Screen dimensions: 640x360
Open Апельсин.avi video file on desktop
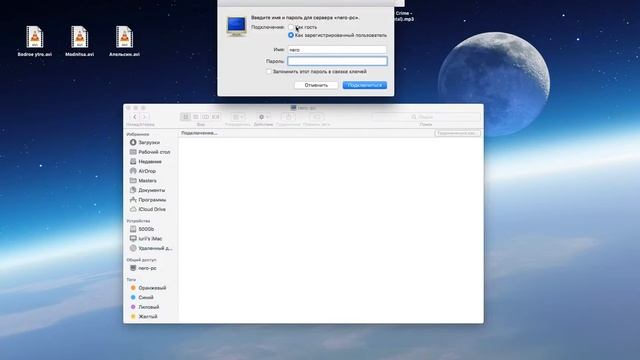pos(124,40)
